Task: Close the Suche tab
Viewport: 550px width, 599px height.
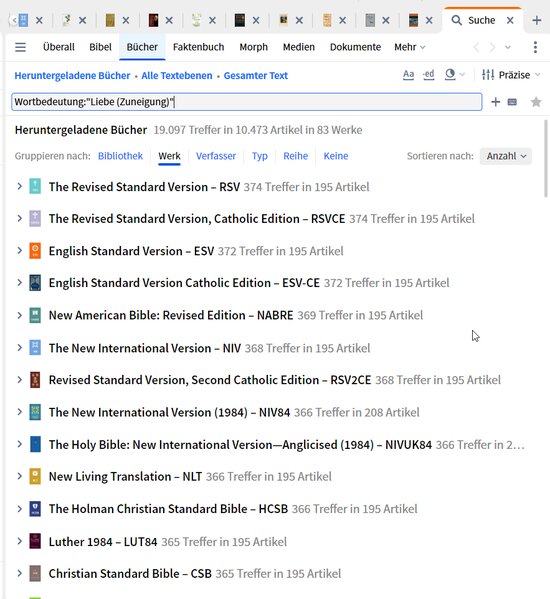Action: coord(510,20)
